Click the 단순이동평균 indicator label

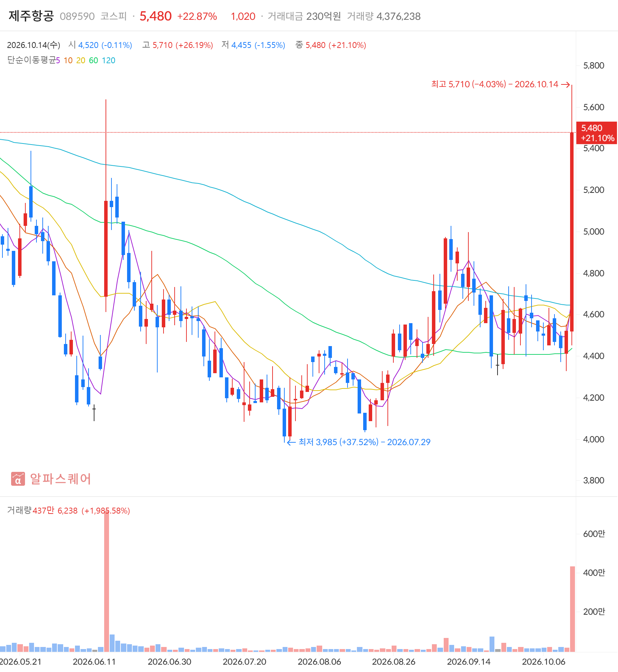[31, 60]
